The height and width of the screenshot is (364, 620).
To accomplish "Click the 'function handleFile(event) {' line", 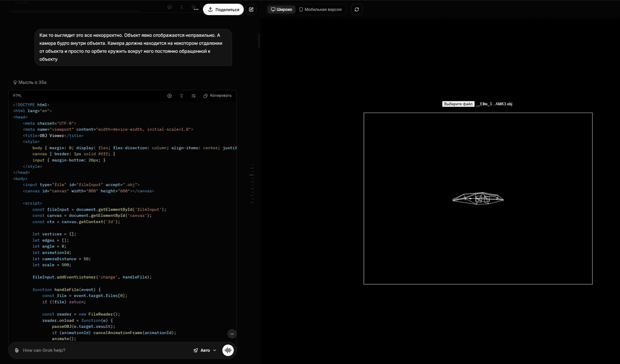I will [x=66, y=290].
